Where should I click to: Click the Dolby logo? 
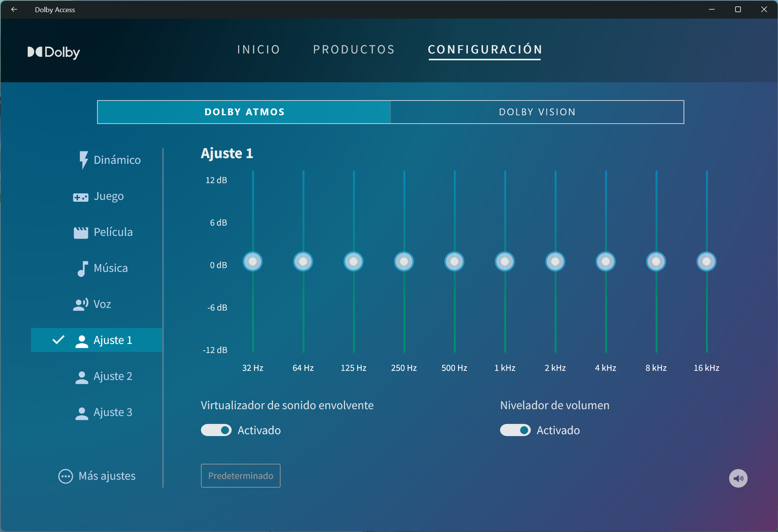click(54, 52)
